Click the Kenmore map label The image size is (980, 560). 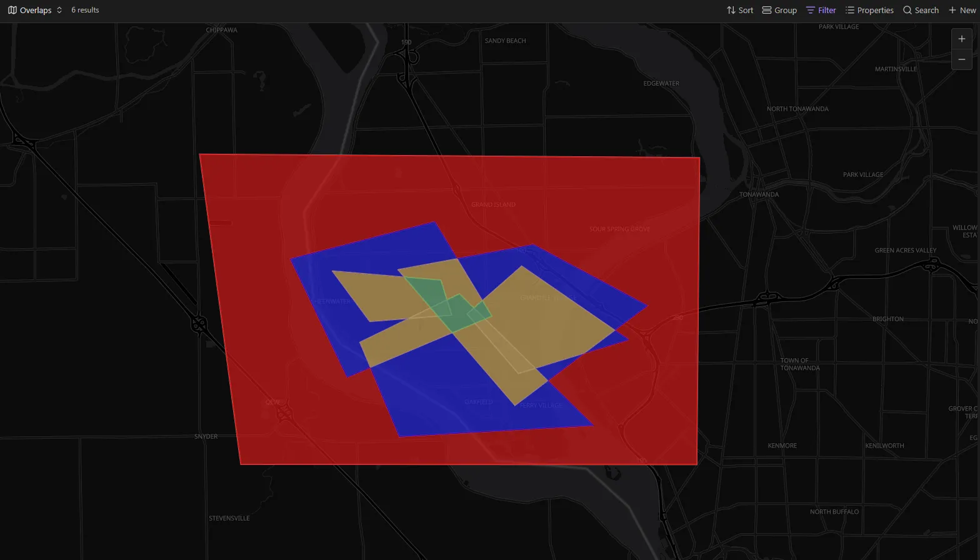point(782,446)
